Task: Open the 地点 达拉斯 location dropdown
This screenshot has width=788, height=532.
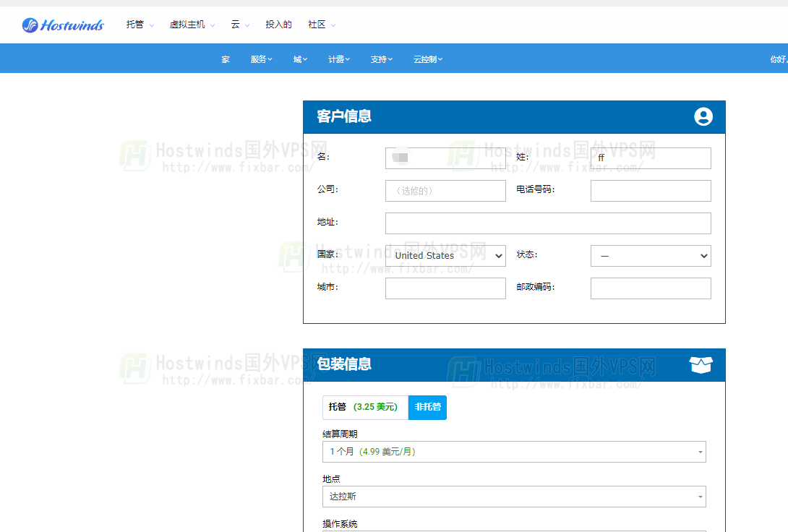Action: click(x=514, y=497)
